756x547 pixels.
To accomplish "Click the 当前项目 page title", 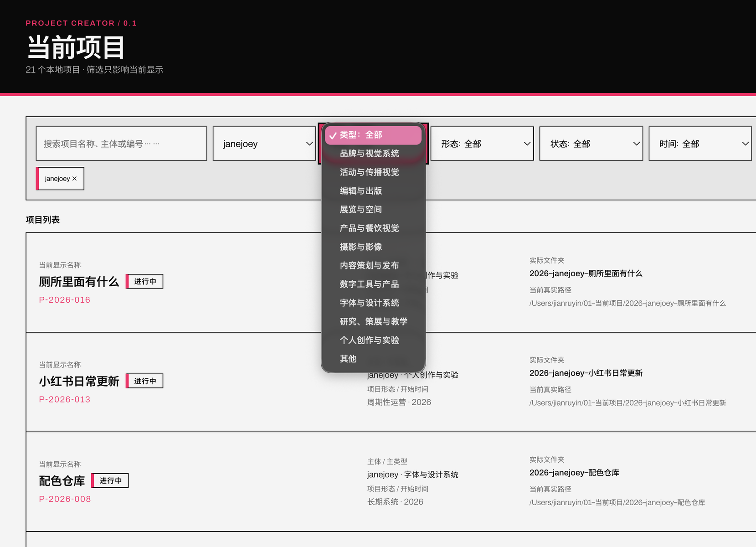I will 76,47.
